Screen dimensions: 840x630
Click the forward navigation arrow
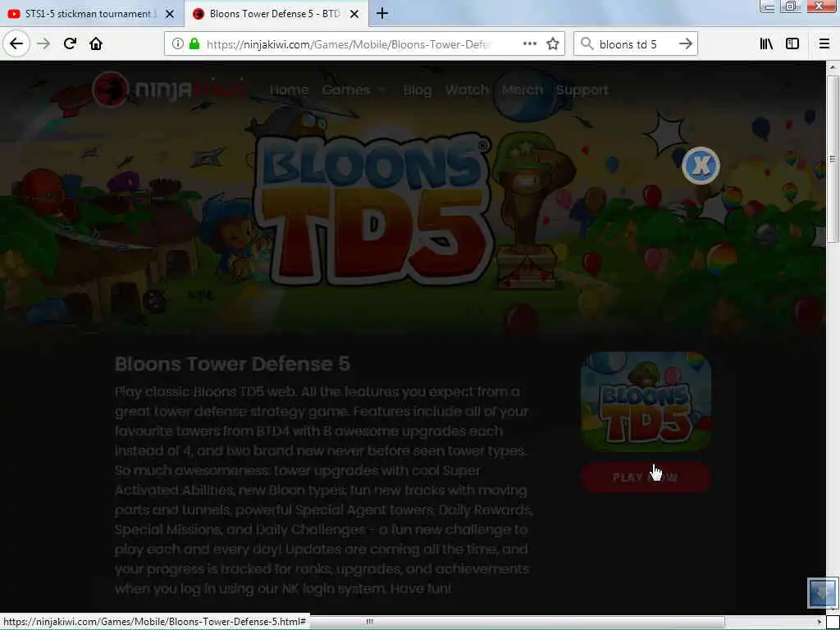[43, 44]
